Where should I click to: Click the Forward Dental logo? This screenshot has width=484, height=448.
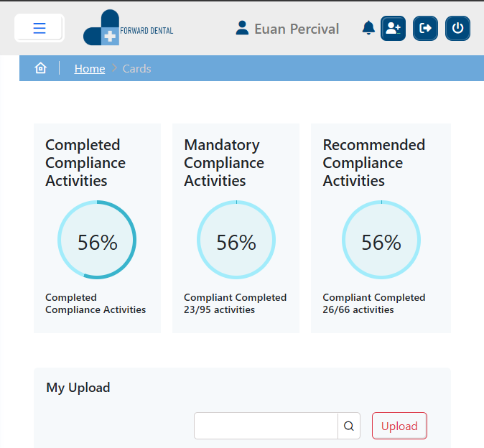tap(128, 27)
